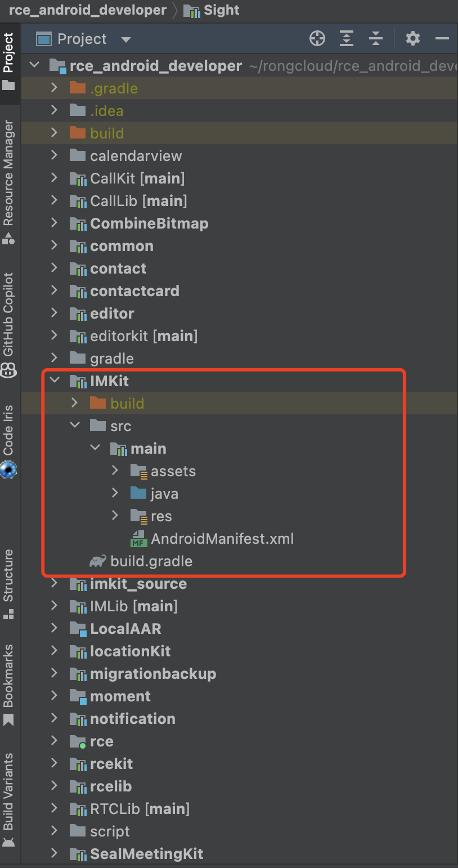Hide the Project panel with minus icon
The width and height of the screenshot is (458, 868).
point(442,39)
